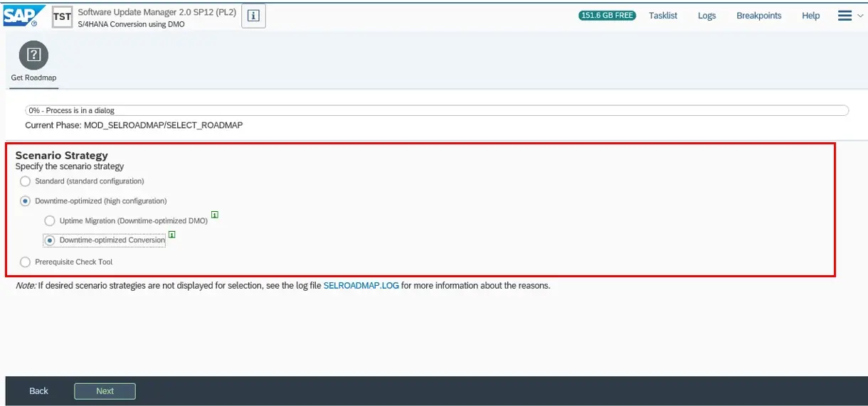Click Software Update Manager 2.0 SP12 title
868x406 pixels.
coord(157,12)
